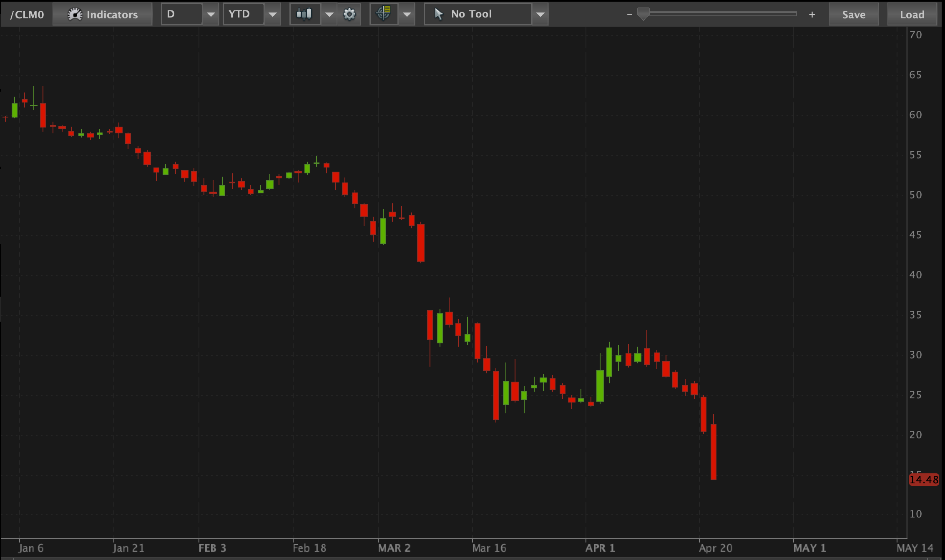Expand the YTD time range dropdown arrow

[272, 15]
